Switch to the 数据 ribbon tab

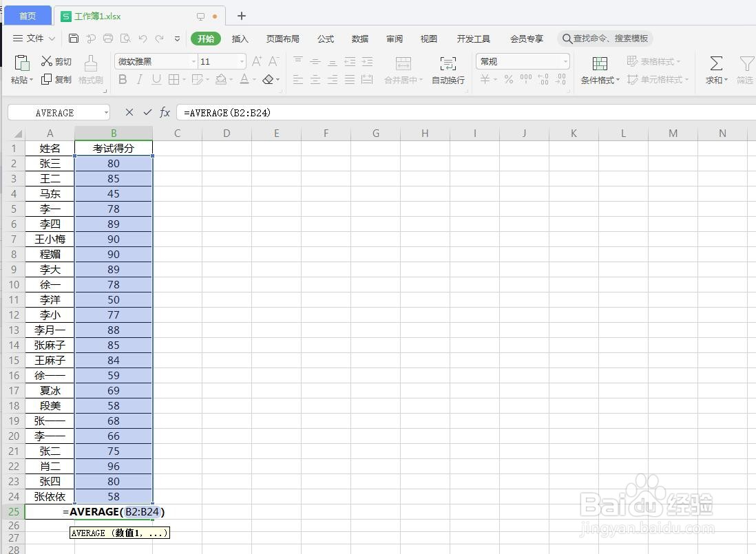pyautogui.click(x=359, y=39)
